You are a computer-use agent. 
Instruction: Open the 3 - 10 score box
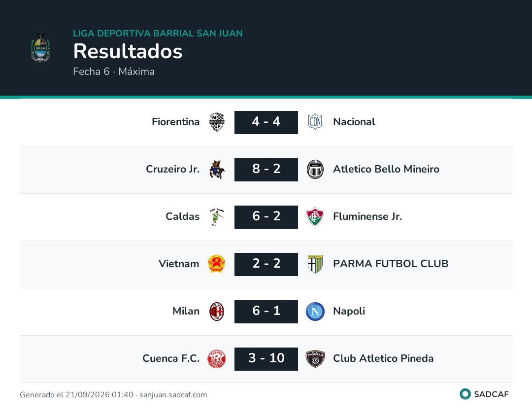[x=266, y=359]
